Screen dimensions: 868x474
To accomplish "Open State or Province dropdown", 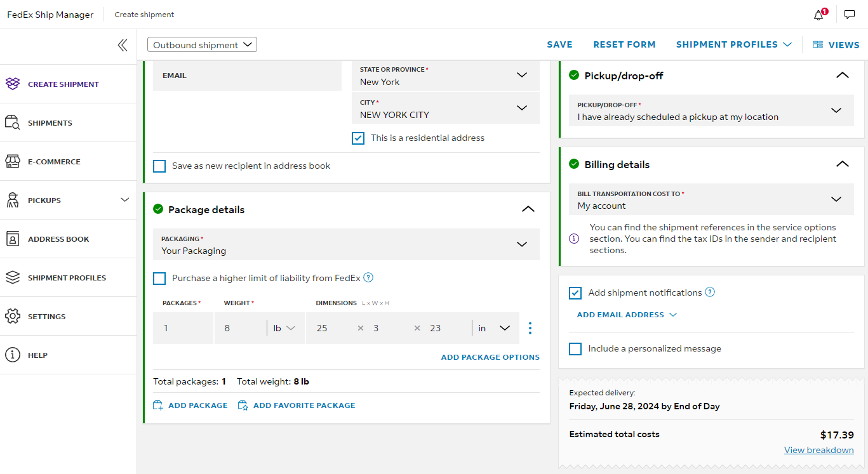I will [446, 76].
